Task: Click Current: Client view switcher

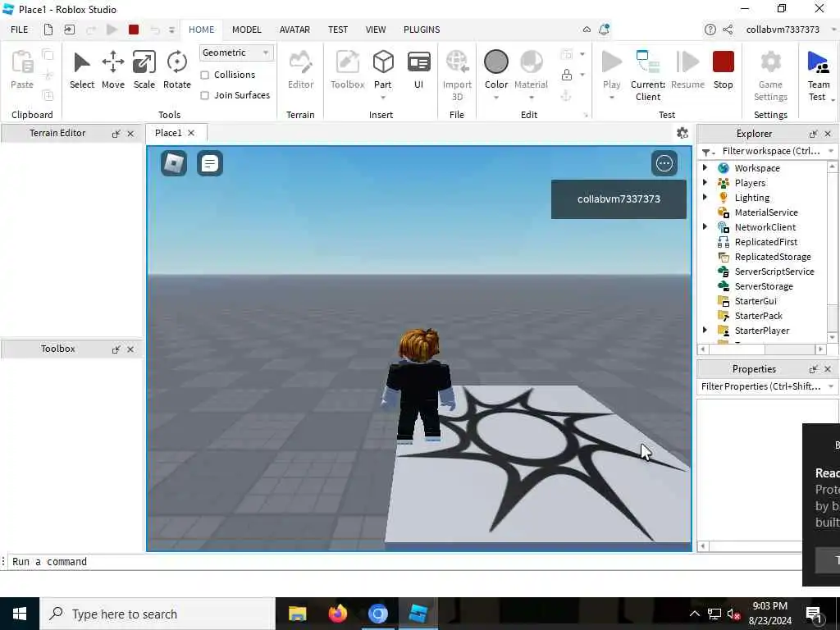Action: click(x=648, y=75)
